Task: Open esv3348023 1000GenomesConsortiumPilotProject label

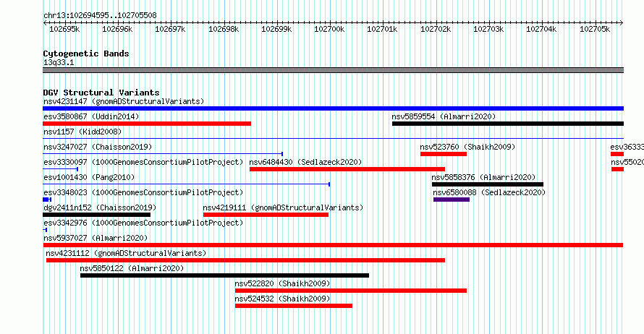Action: coord(143,192)
